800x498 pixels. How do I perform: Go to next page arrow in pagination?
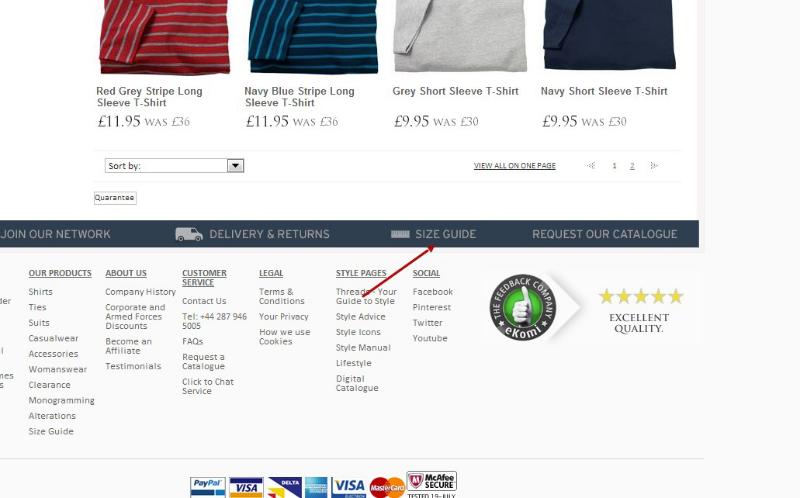point(654,166)
